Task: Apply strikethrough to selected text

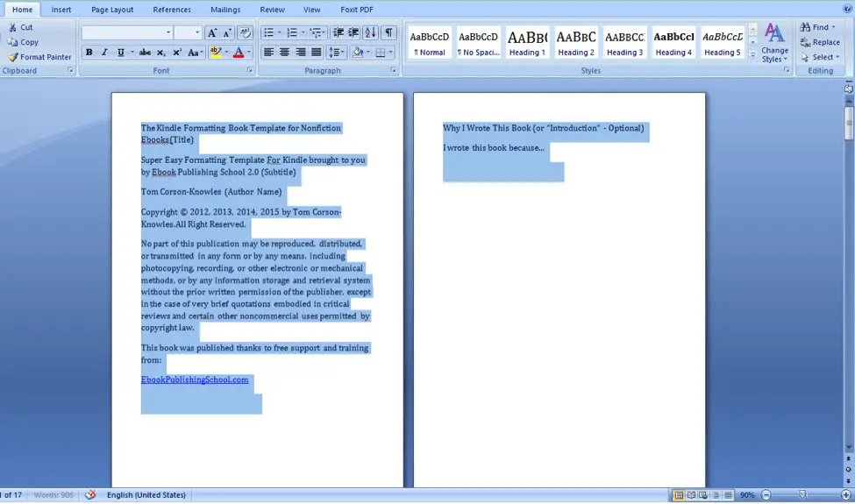Action: 145,53
